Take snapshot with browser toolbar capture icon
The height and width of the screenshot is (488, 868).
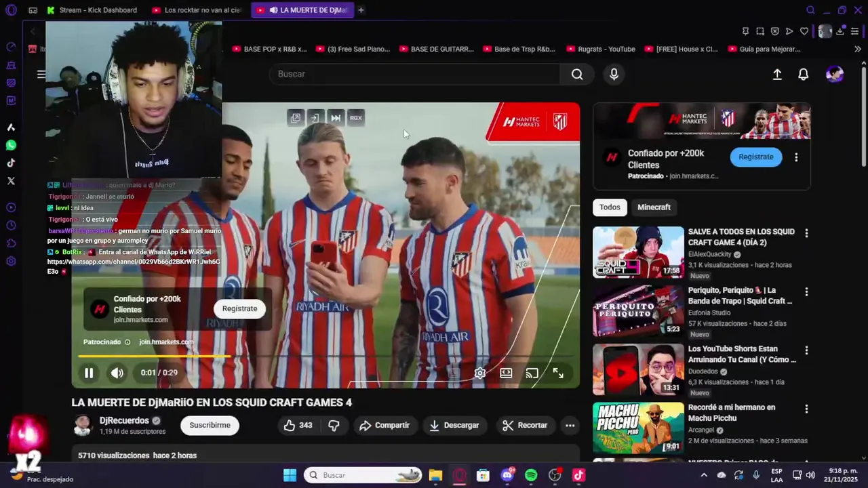coord(760,31)
